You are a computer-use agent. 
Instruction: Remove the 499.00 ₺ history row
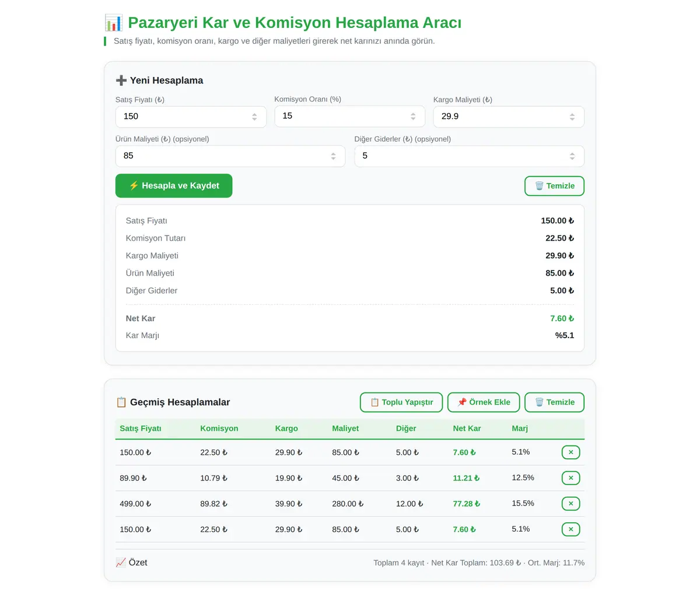[570, 504]
